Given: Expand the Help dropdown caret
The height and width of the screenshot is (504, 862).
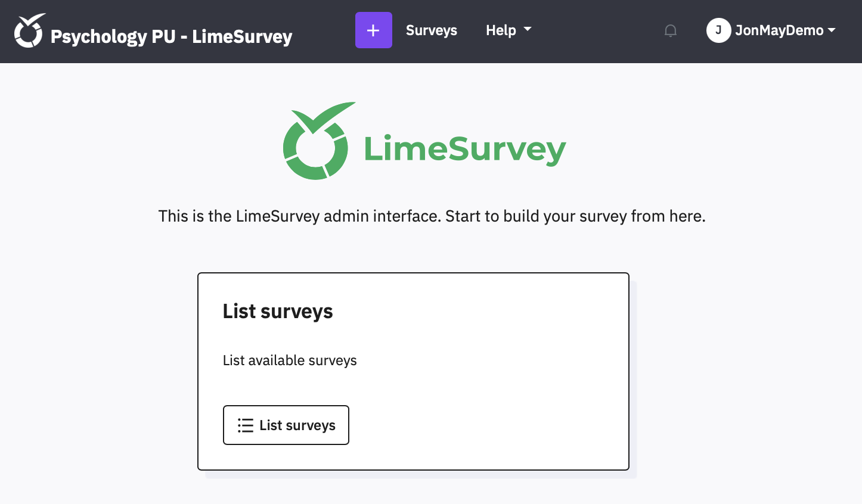Looking at the screenshot, I should click(528, 29).
